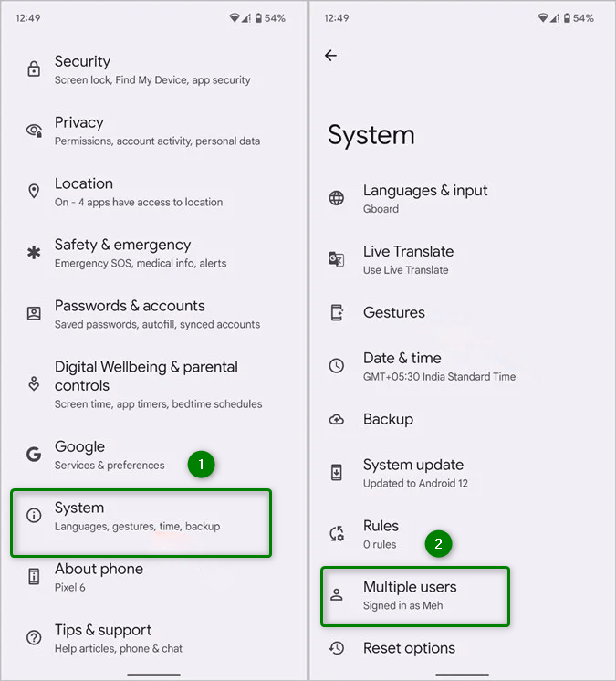Open Multiple users

click(x=415, y=596)
